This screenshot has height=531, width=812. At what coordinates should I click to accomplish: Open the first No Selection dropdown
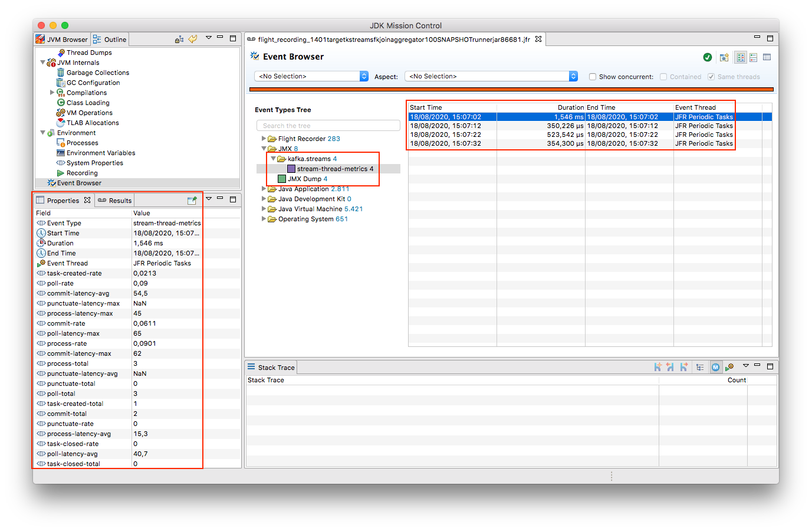click(x=311, y=76)
